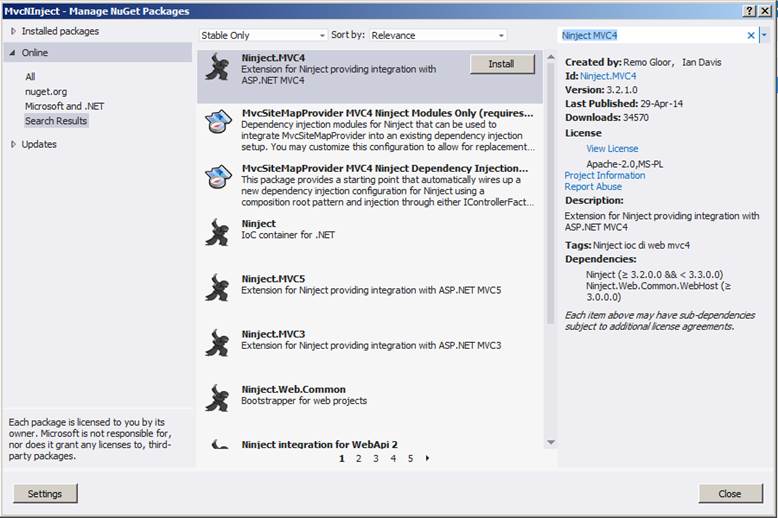Click the package list scroll down arrow

550,442
